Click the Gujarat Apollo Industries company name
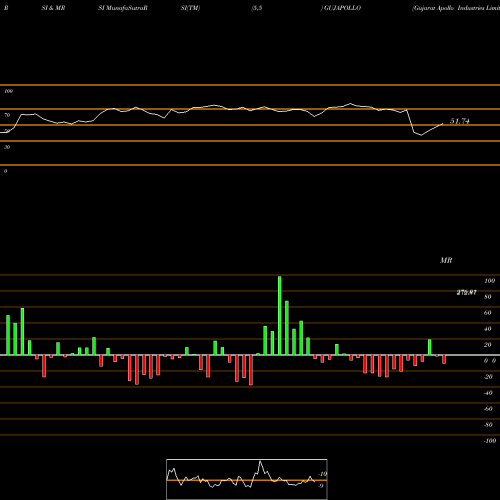The height and width of the screenshot is (500, 500). [456, 8]
